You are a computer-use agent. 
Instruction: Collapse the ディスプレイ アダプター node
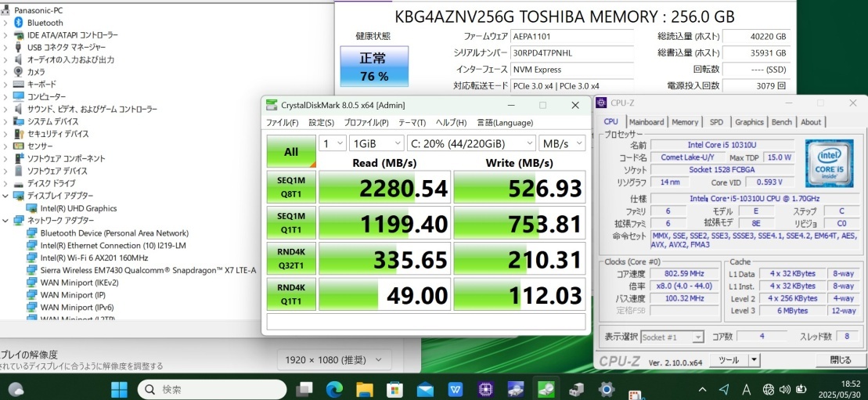click(x=5, y=196)
